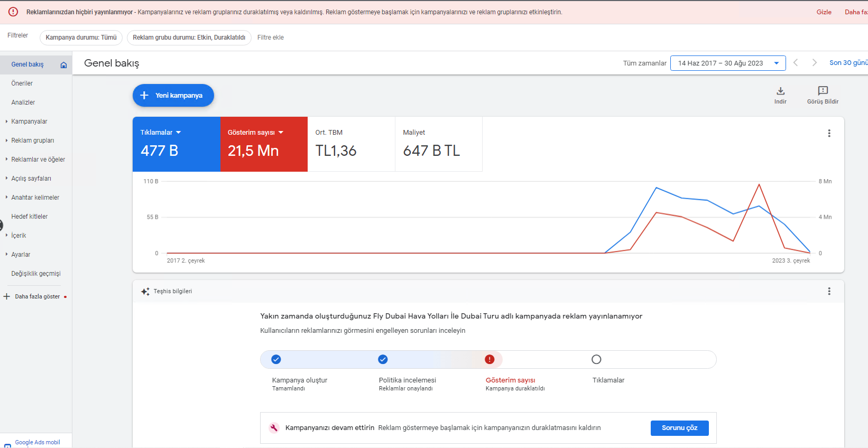
Task: Click the İndir download icon
Action: click(x=780, y=91)
